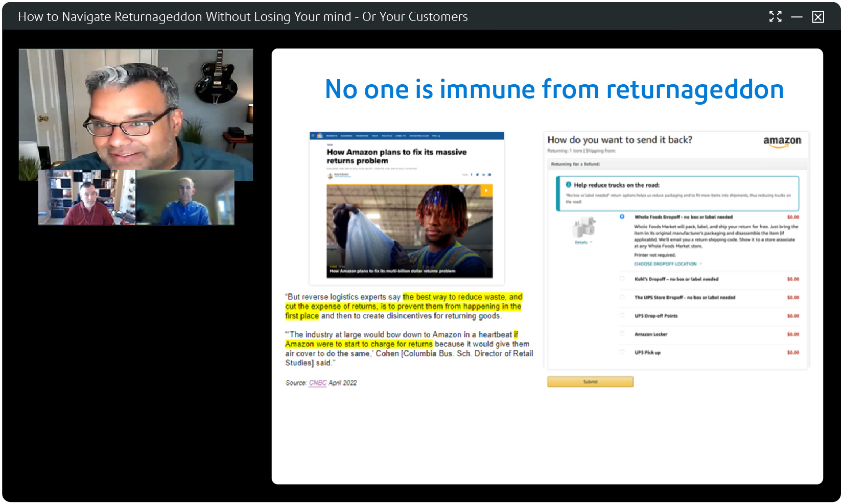Click 'How do you want to send it back?'

tap(620, 140)
